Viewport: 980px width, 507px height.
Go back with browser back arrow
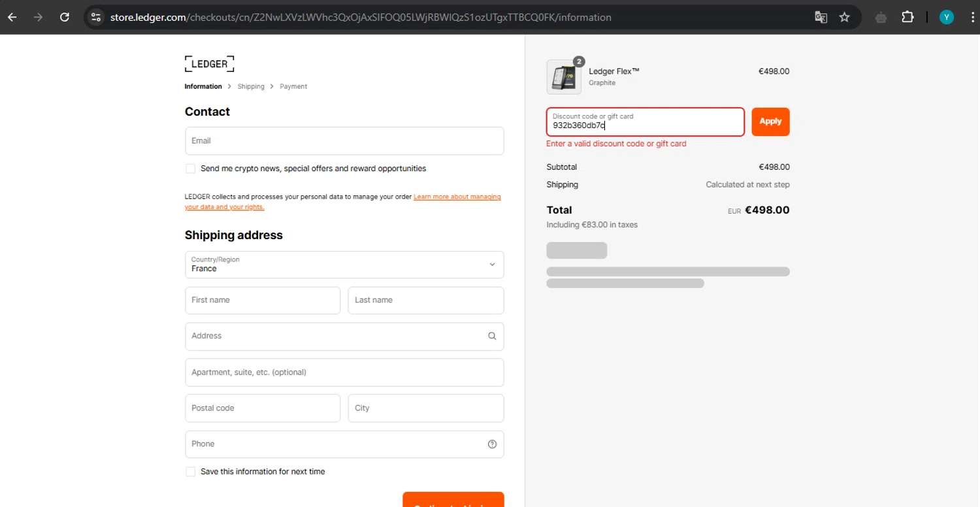(12, 17)
